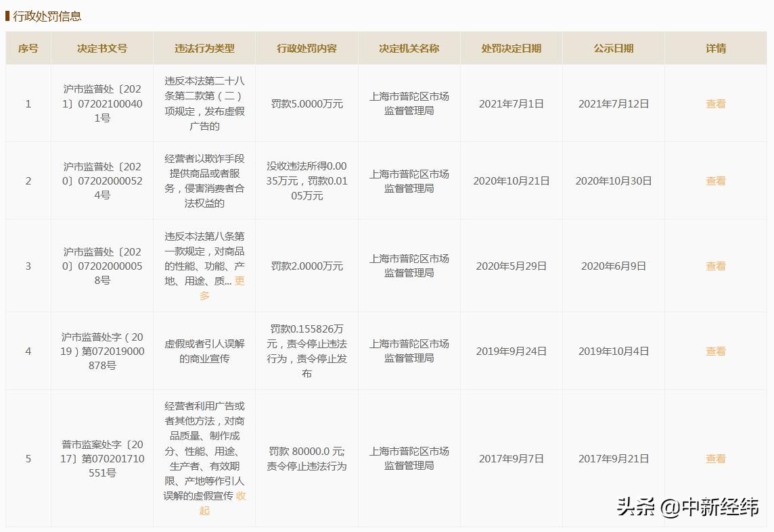Select the 罚款0.155826万元 penalty cell

click(306, 351)
